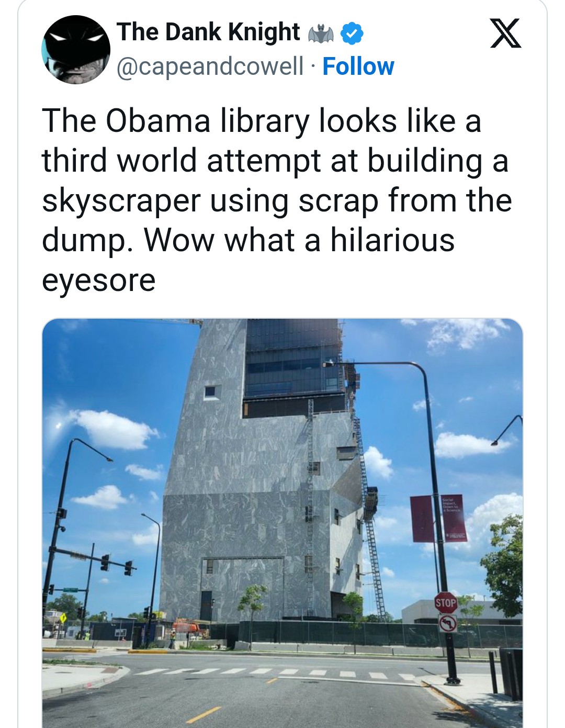Click the traffic lights at left intersection
The width and height of the screenshot is (565, 728).
pyautogui.click(x=116, y=564)
